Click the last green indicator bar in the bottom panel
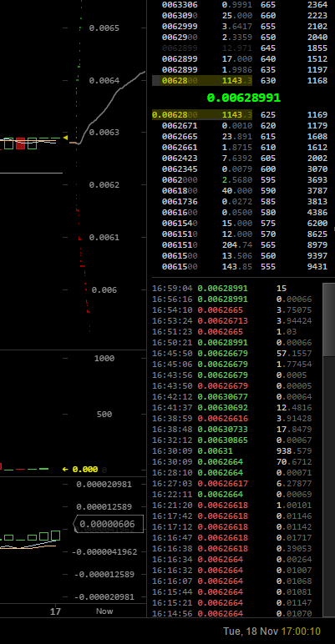The height and width of the screenshot is (644, 335). tap(56, 536)
